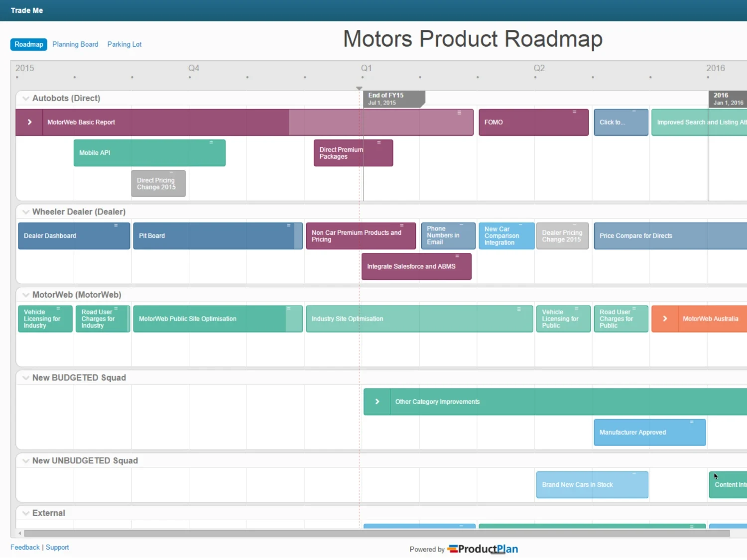Open Vehicle Licensing for Public bar
747x560 pixels.
pyautogui.click(x=563, y=319)
